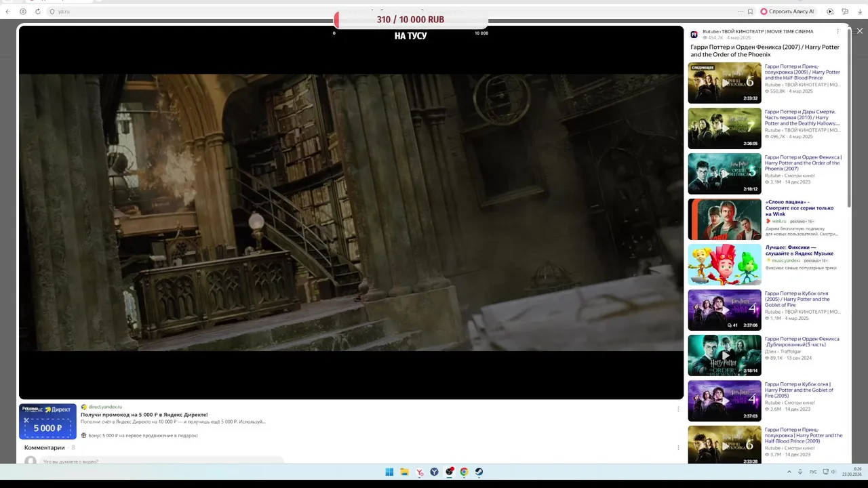Image resolution: width=868 pixels, height=488 pixels.
Task: Open Google Chrome from the taskbar
Action: pyautogui.click(x=465, y=472)
